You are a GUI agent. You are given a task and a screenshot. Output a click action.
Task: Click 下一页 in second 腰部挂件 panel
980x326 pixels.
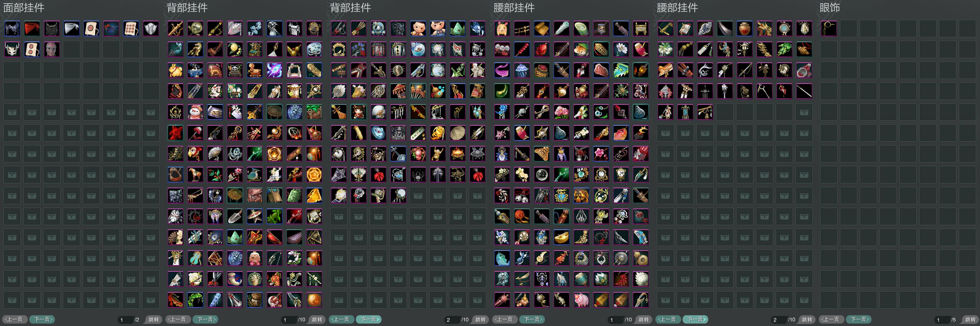tap(695, 319)
